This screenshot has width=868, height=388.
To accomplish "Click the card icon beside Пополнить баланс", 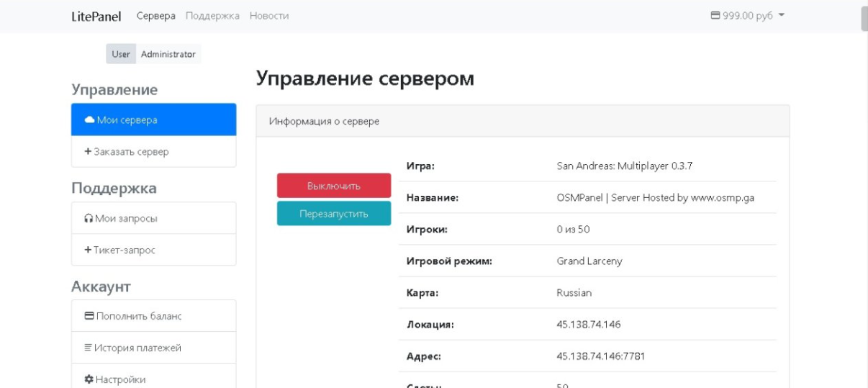I will [x=89, y=316].
